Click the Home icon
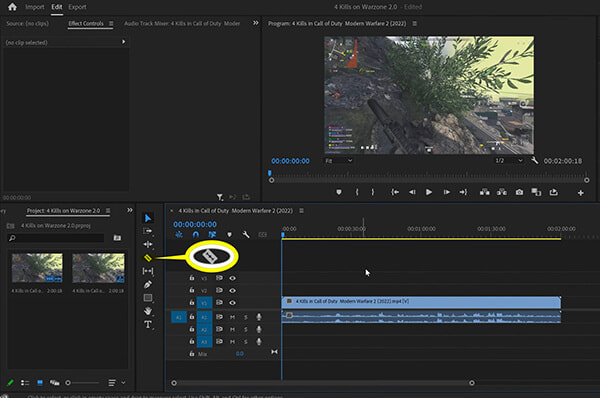The image size is (600, 398). coord(12,7)
